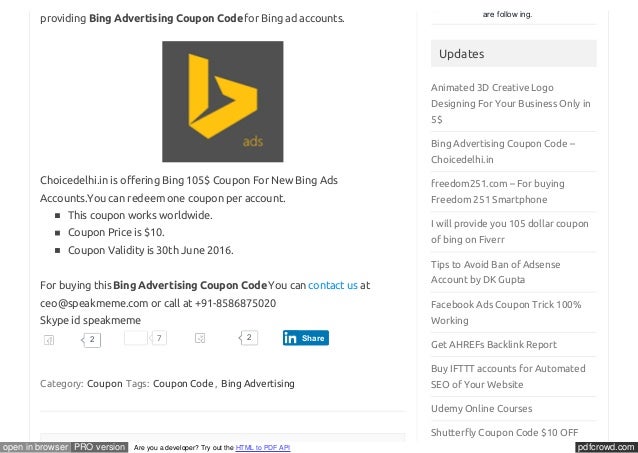Click the "PRO version" button
Image resolution: width=638 pixels, height=453 pixels.
[99, 446]
